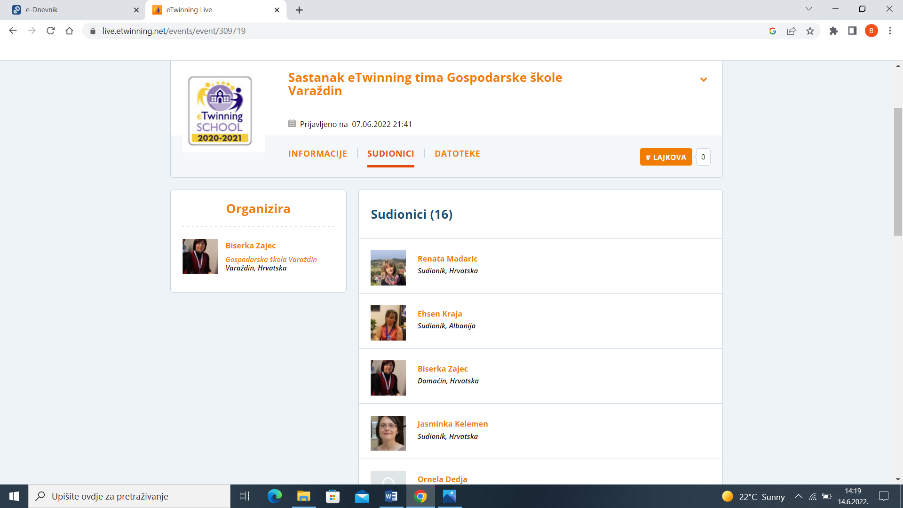Click the browser forward arrow
The image size is (903, 508).
click(32, 31)
